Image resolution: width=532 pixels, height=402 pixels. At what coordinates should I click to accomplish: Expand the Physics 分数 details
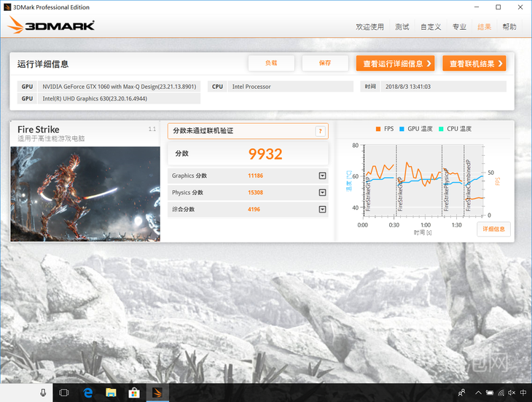coord(322,192)
